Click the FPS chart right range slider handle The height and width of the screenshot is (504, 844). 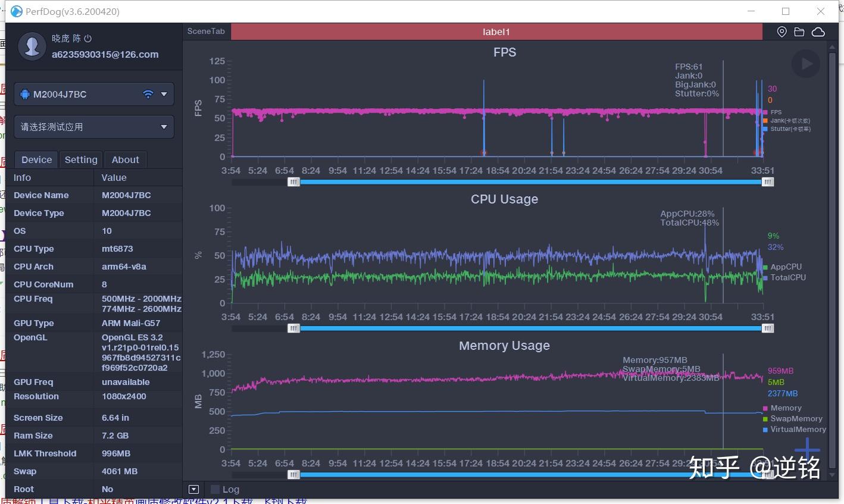point(768,182)
